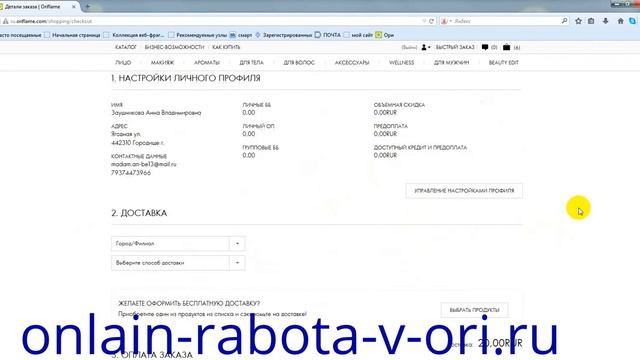Screen dimensions: 640x360
Task: Click the БЫСТРЫЙ ЗАКАЗ link
Action: click(455, 47)
